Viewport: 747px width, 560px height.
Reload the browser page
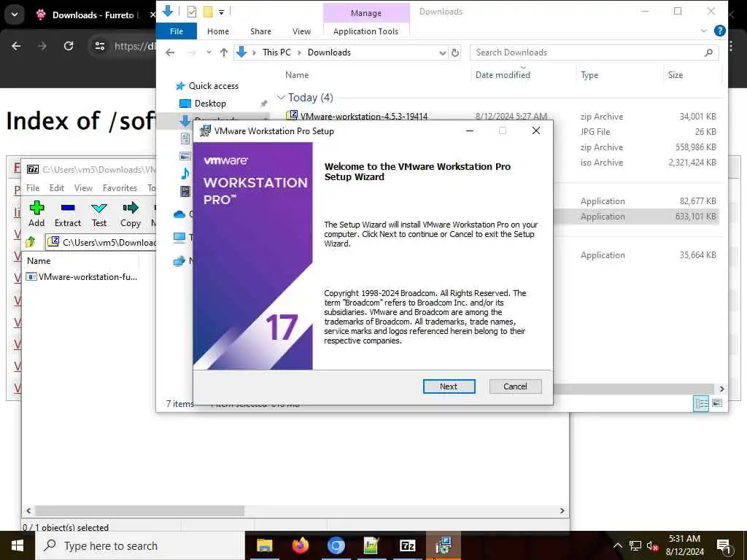click(x=69, y=46)
